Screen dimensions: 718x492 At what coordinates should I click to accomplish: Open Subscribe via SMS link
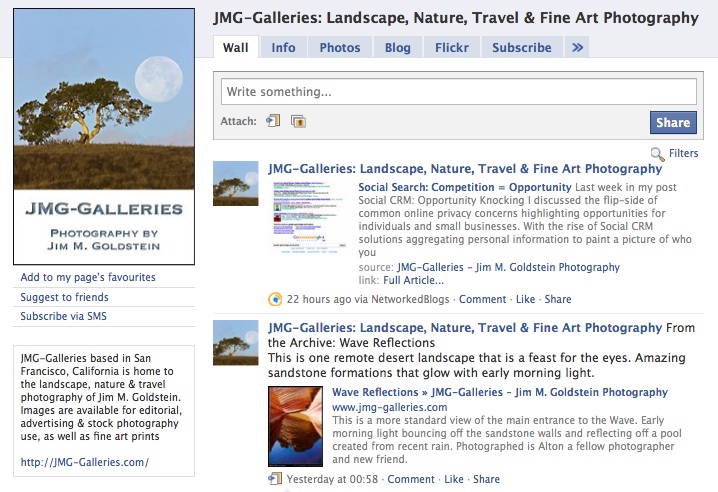[63, 316]
